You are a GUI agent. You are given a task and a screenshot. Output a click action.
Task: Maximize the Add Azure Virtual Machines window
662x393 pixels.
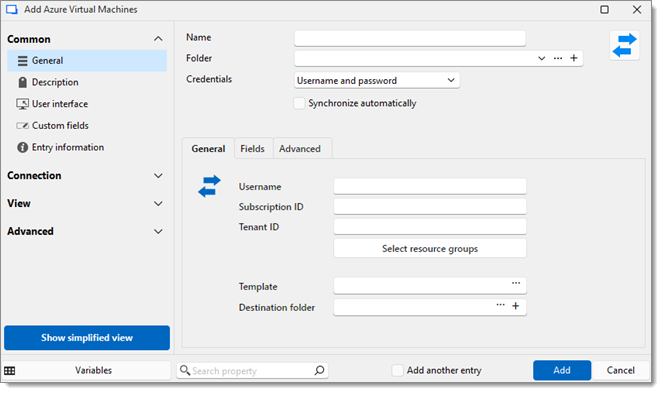[x=605, y=10]
